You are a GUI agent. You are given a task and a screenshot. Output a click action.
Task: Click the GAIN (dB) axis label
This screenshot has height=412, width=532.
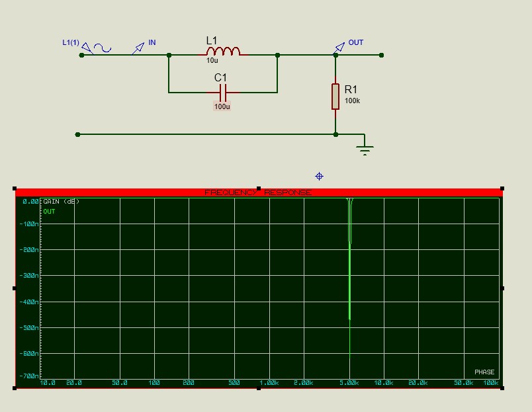pyautogui.click(x=61, y=202)
